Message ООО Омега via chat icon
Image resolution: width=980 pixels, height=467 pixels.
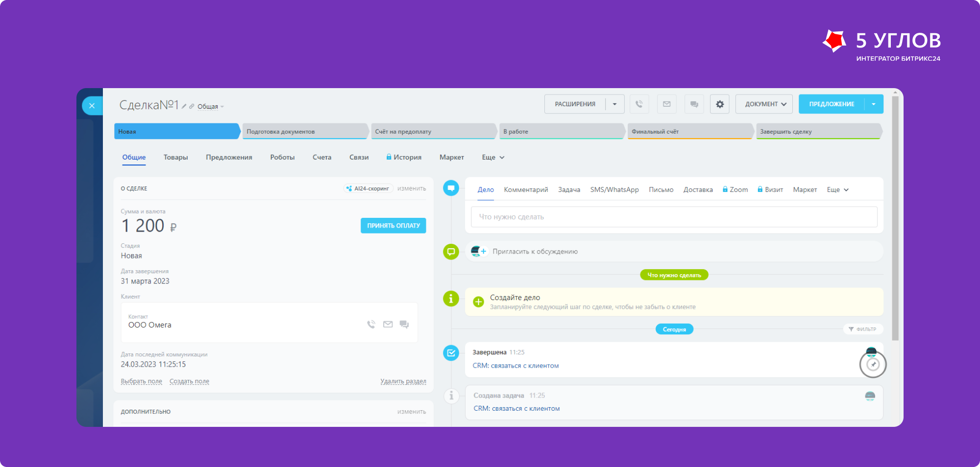[x=404, y=324]
